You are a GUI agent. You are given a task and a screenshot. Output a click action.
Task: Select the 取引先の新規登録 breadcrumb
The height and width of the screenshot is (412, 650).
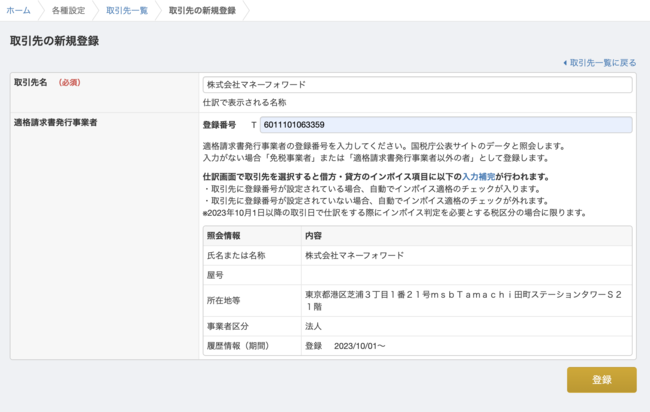pyautogui.click(x=202, y=10)
